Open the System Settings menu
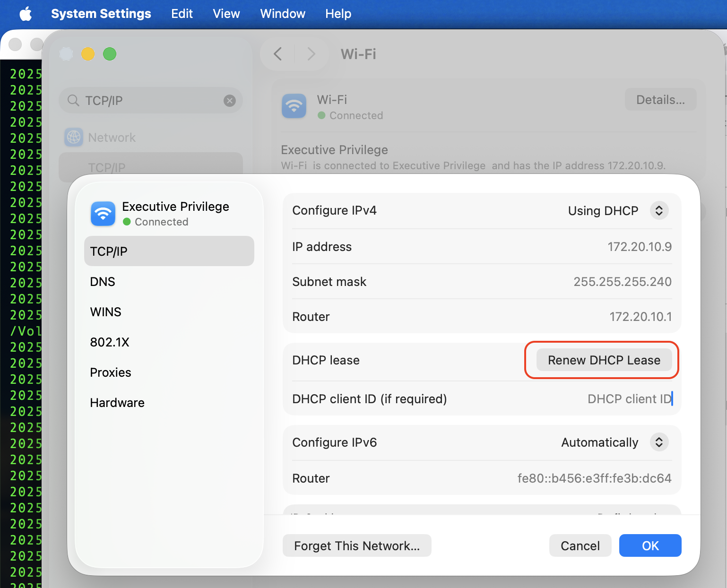The width and height of the screenshot is (727, 588). point(101,14)
